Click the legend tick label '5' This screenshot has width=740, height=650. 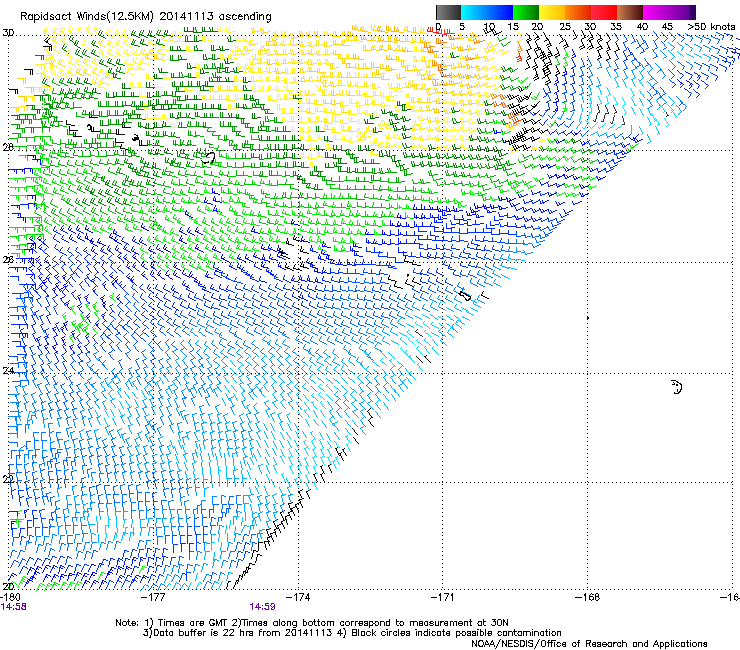pos(462,26)
